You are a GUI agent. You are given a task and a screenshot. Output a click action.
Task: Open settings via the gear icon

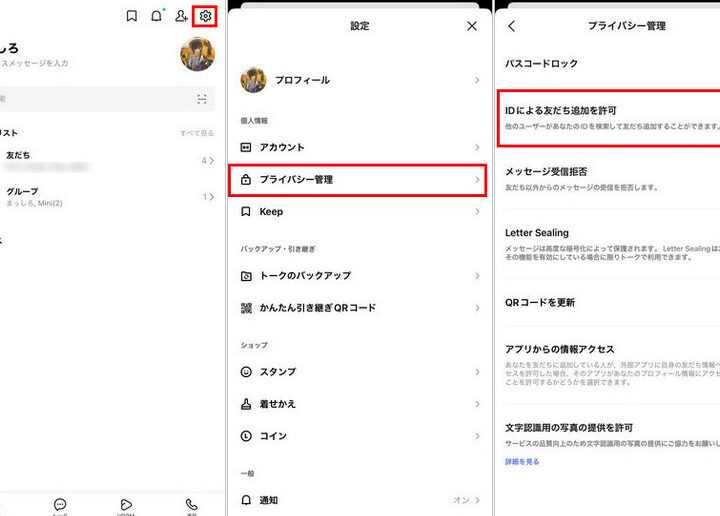(x=205, y=16)
